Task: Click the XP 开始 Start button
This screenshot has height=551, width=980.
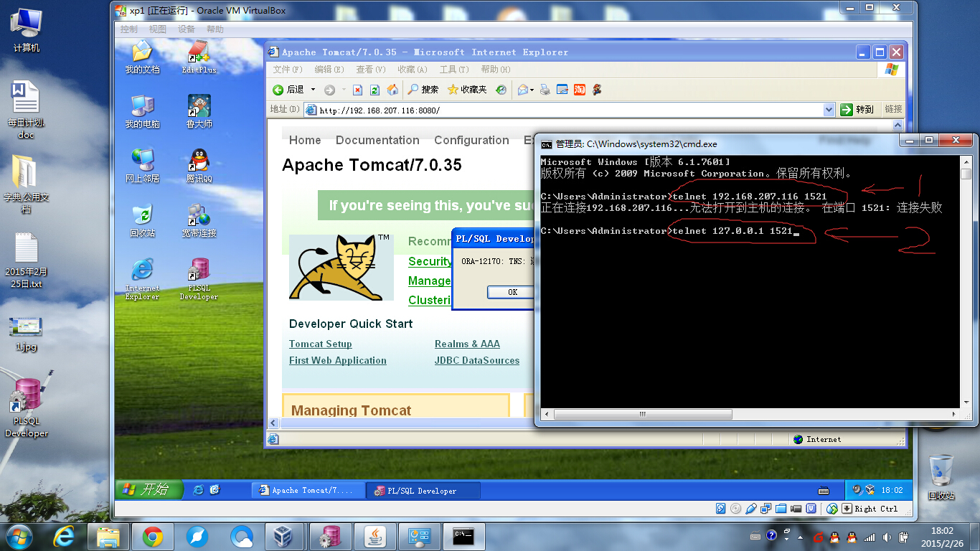Action: coord(148,489)
